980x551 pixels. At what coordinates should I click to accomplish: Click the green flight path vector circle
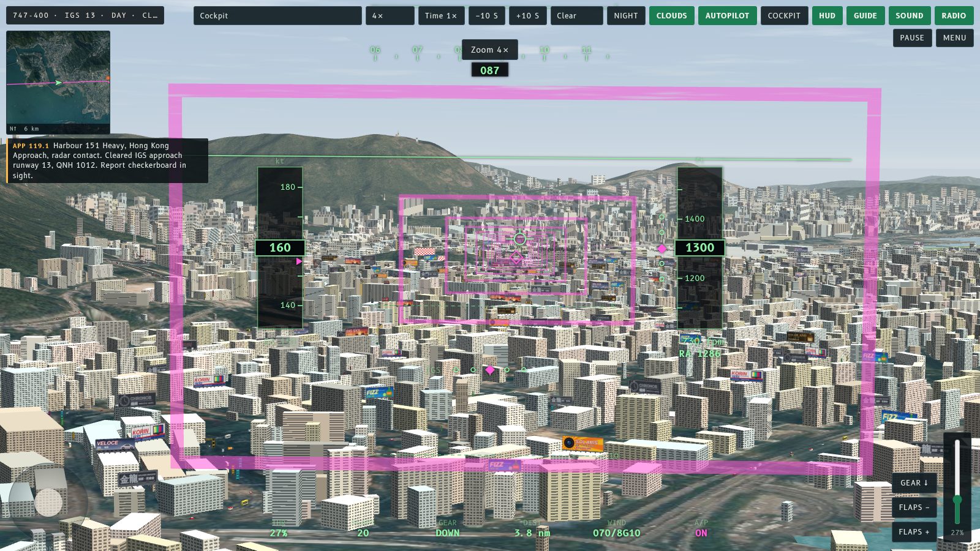(x=520, y=239)
